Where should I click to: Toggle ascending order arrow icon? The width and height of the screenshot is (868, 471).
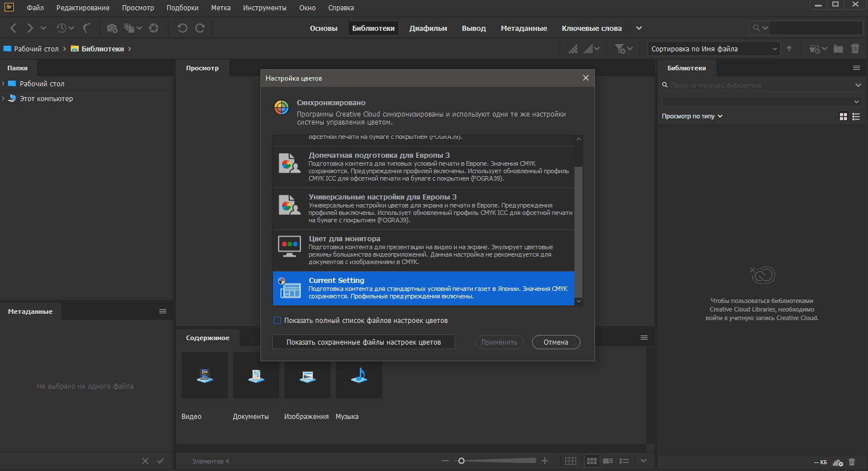click(789, 49)
